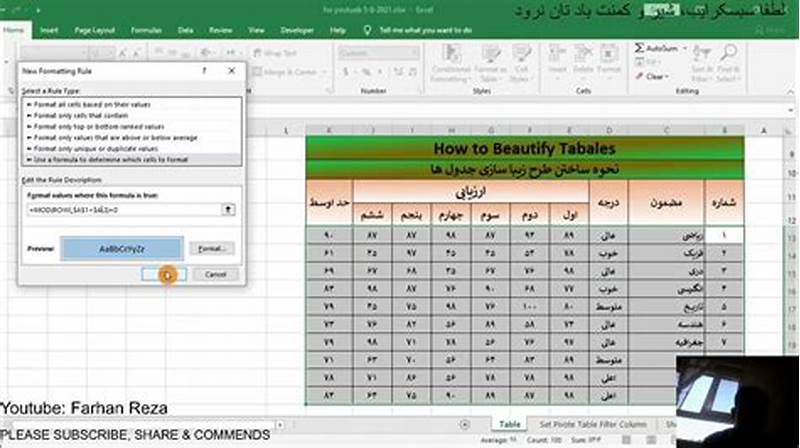800x448 pixels.
Task: Open the Data tab
Action: tap(185, 30)
